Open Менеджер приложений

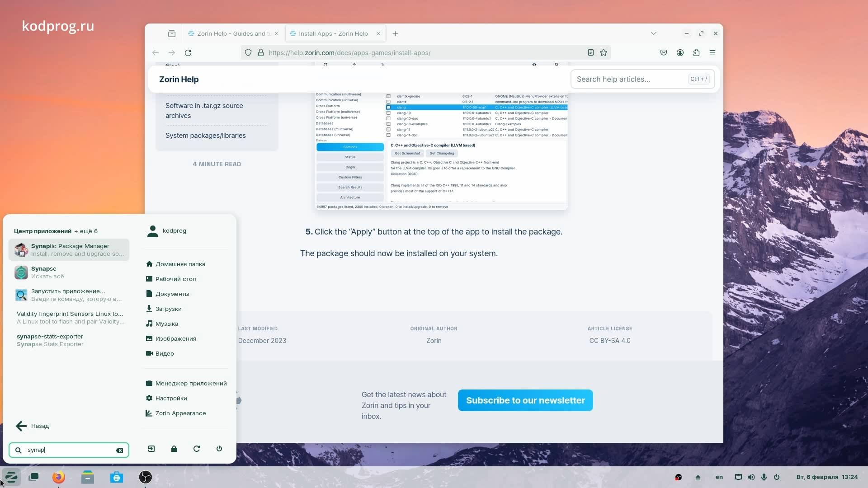pos(186,383)
